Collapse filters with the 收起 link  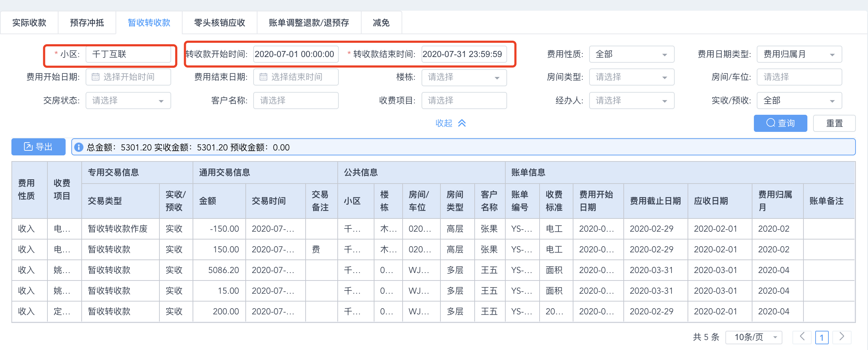[444, 123]
